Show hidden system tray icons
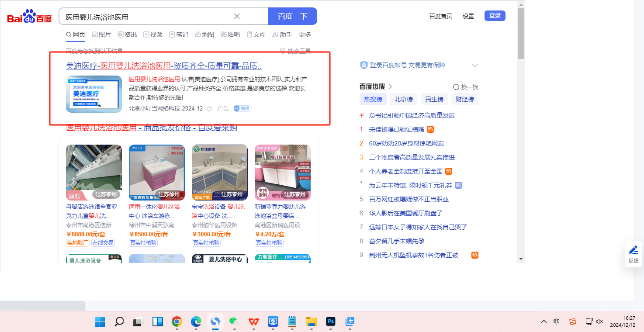Image resolution: width=644 pixels, height=332 pixels. click(x=544, y=322)
